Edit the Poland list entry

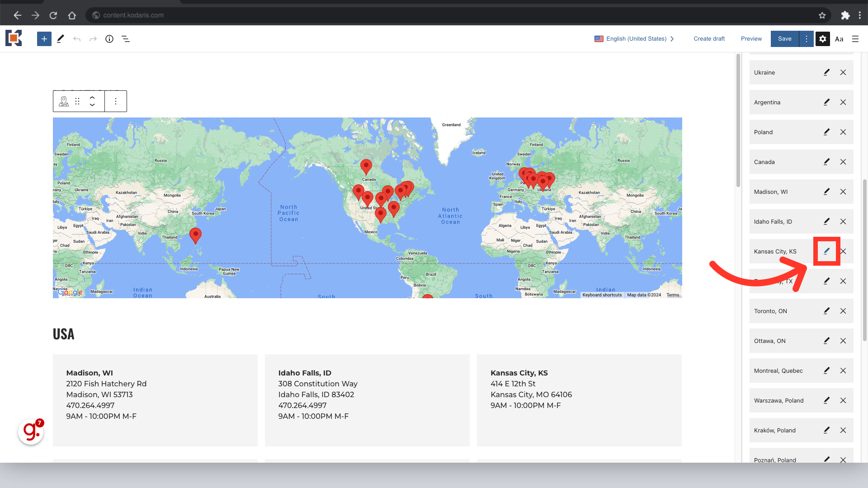coord(826,132)
